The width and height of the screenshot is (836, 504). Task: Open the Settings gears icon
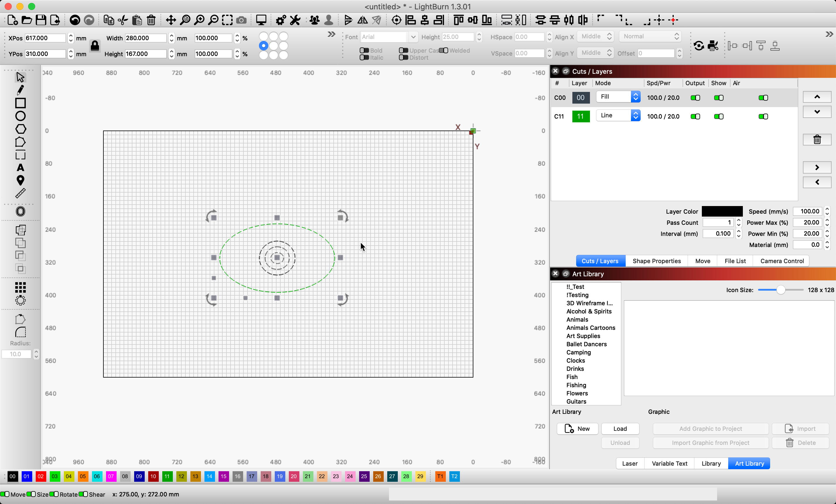pos(281,20)
